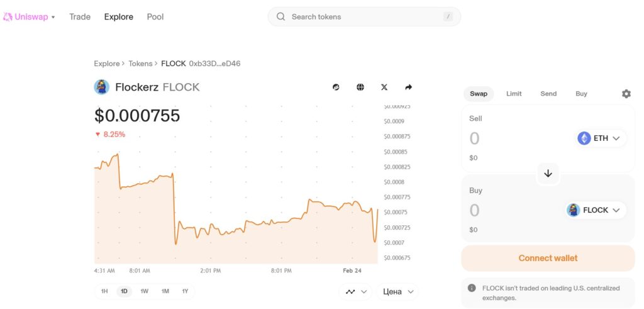Image resolution: width=644 pixels, height=309 pixels.
Task: Select the 1Y time range
Action: 186,291
